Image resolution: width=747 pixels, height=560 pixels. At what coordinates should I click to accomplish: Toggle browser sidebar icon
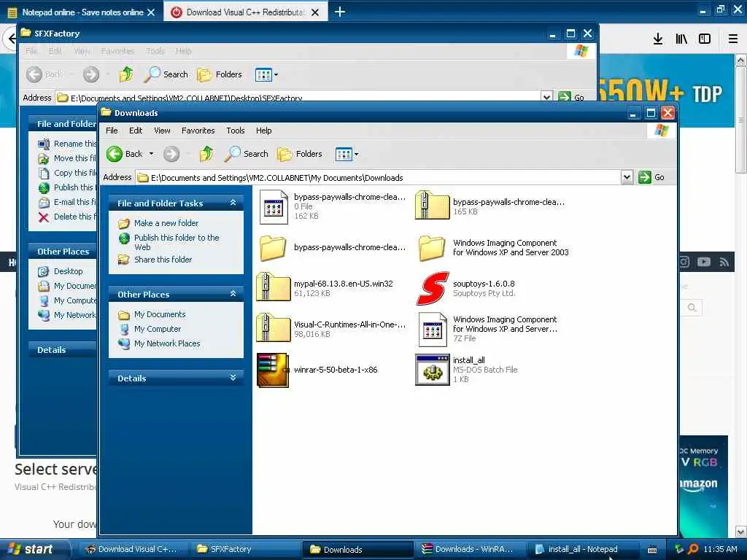(705, 39)
